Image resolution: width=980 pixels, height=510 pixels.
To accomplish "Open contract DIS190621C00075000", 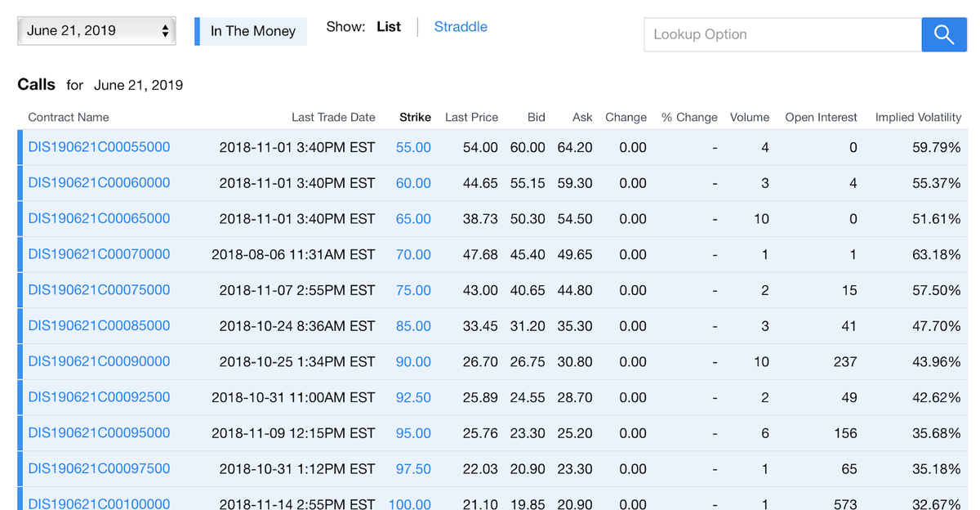I will click(x=99, y=290).
